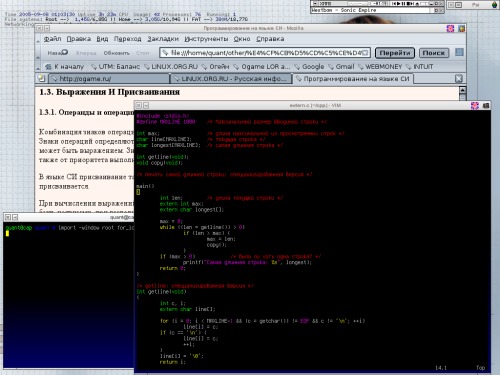Click the pink flower icon in Mozilla titlebar
This screenshot has width=500, height=375.
click(450, 29)
